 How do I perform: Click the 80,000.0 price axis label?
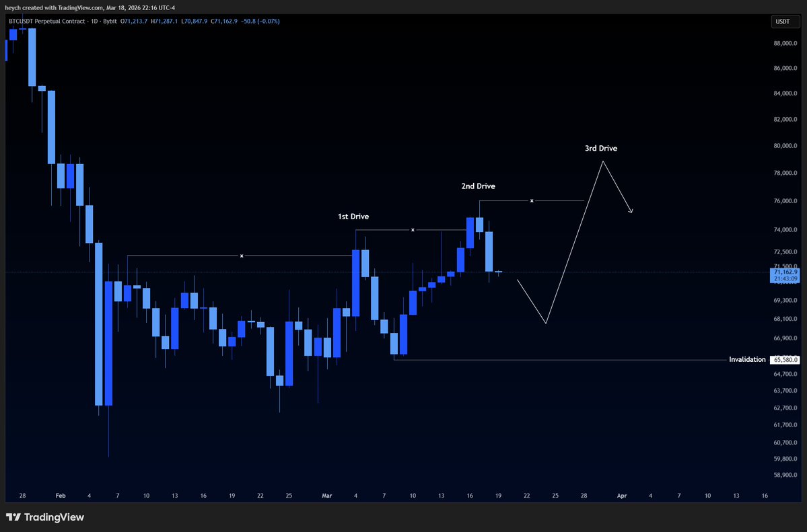tap(785, 145)
